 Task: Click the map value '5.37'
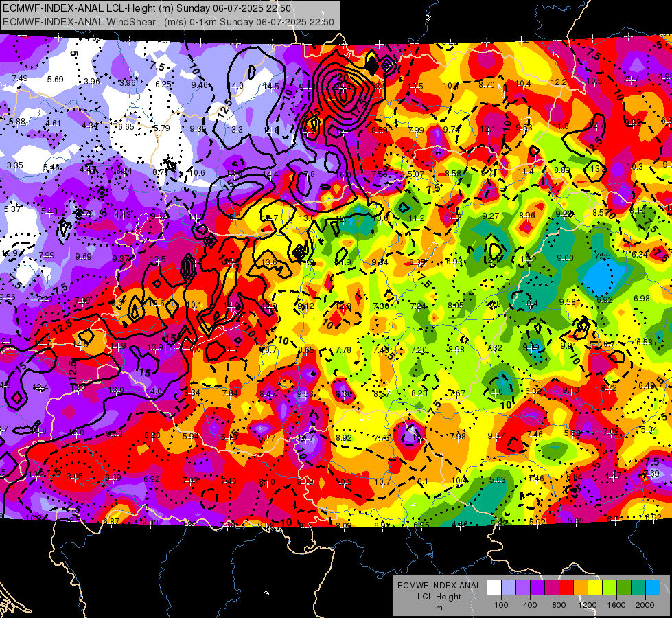tap(12, 209)
